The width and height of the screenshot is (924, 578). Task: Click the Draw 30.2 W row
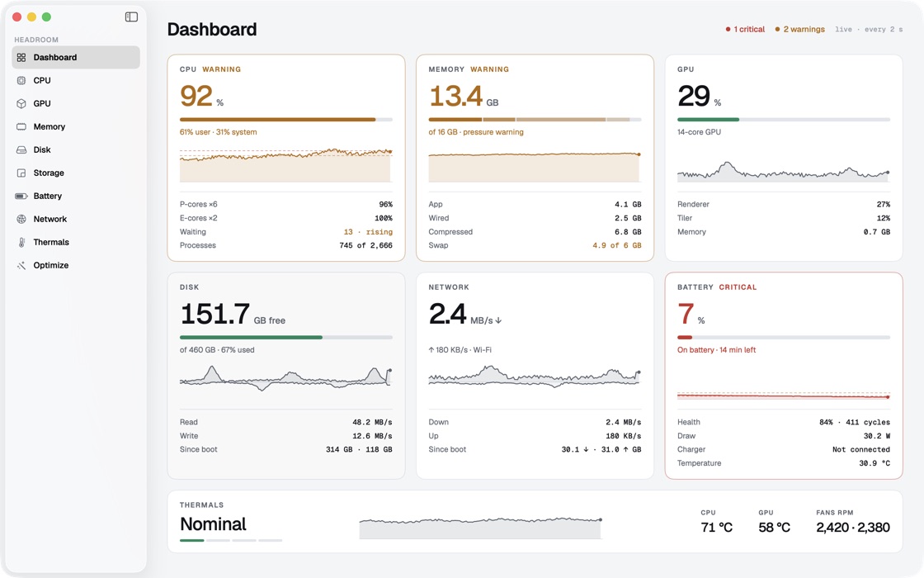click(x=784, y=436)
